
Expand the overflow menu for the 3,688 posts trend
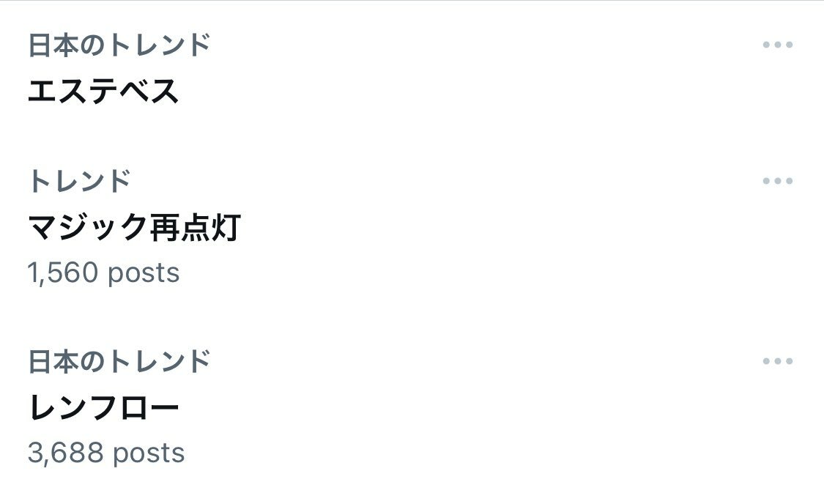[777, 361]
